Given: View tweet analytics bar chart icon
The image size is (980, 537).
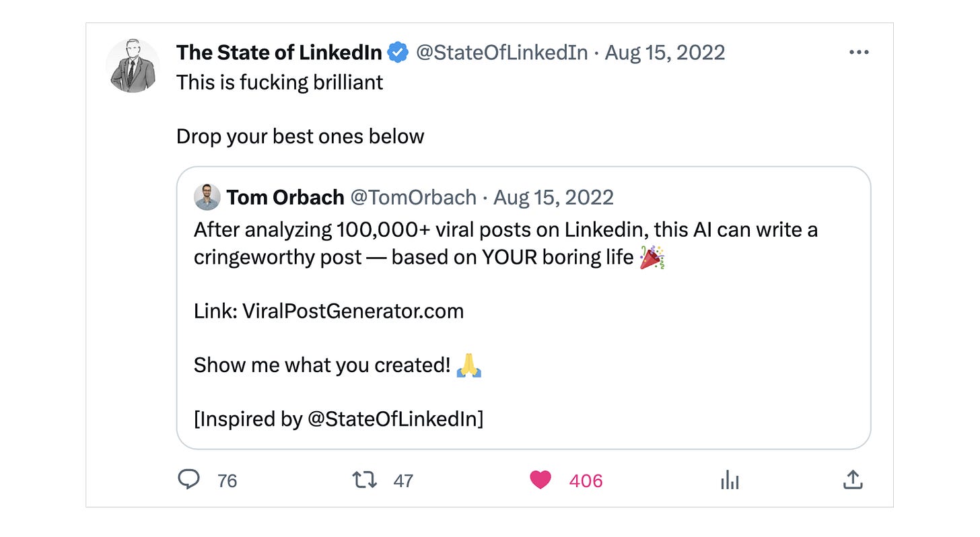Looking at the screenshot, I should click(730, 480).
